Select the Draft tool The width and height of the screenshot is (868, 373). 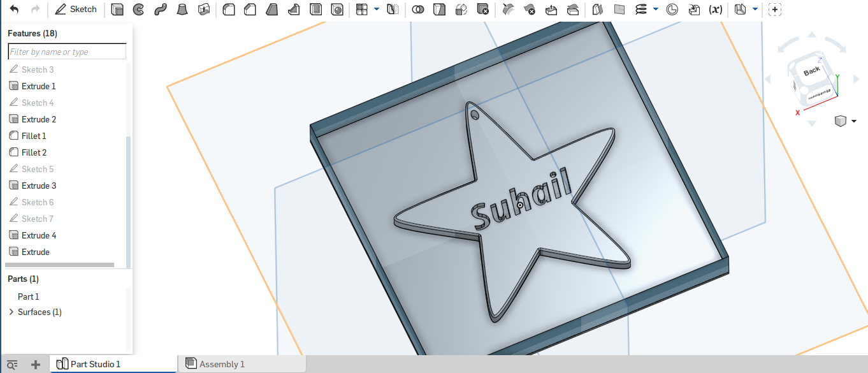click(x=272, y=10)
